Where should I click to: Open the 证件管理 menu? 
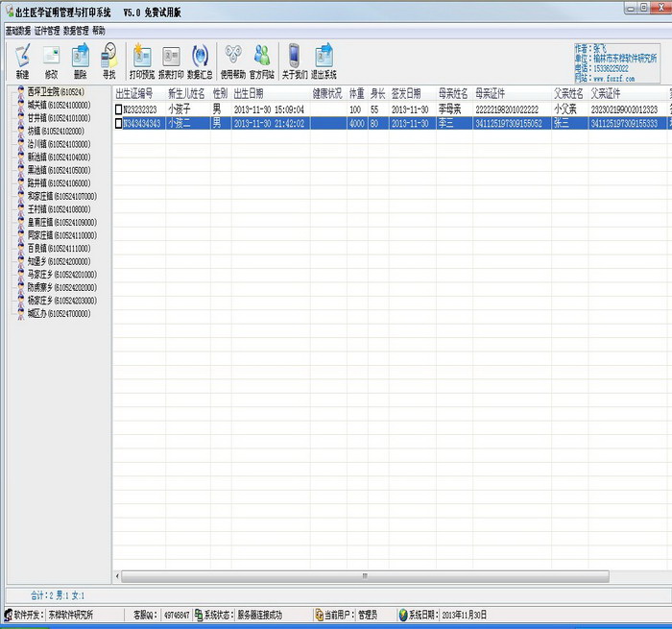click(47, 31)
